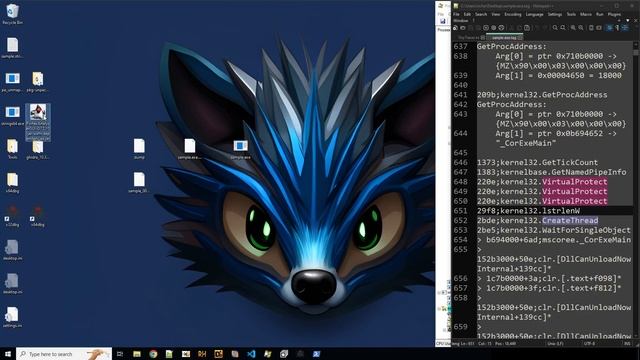Click the taskbar search box

64,354
